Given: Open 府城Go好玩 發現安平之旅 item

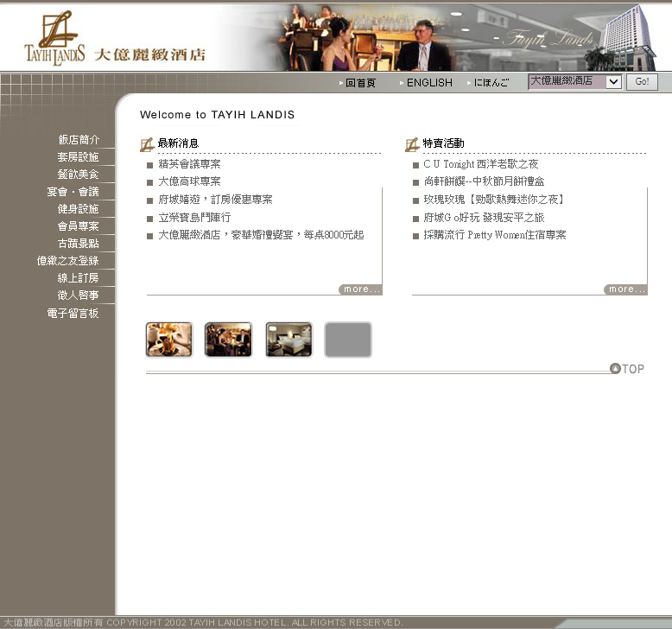Looking at the screenshot, I should [x=484, y=218].
